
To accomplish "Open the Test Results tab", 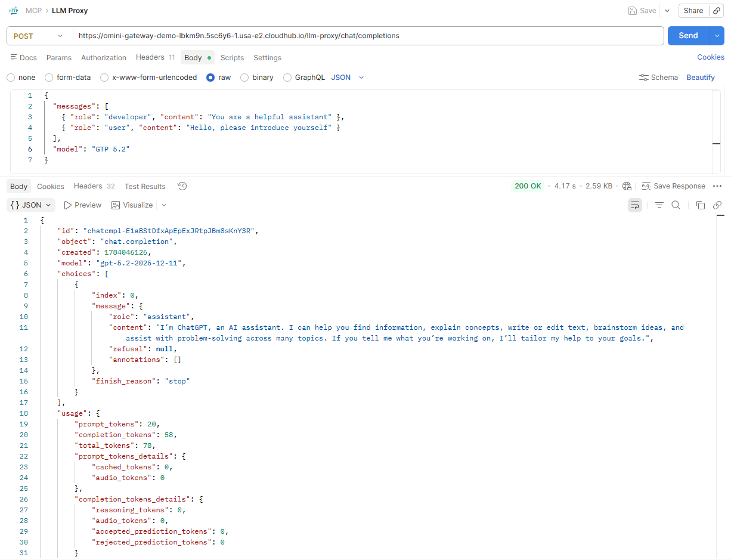I will pyautogui.click(x=145, y=187).
